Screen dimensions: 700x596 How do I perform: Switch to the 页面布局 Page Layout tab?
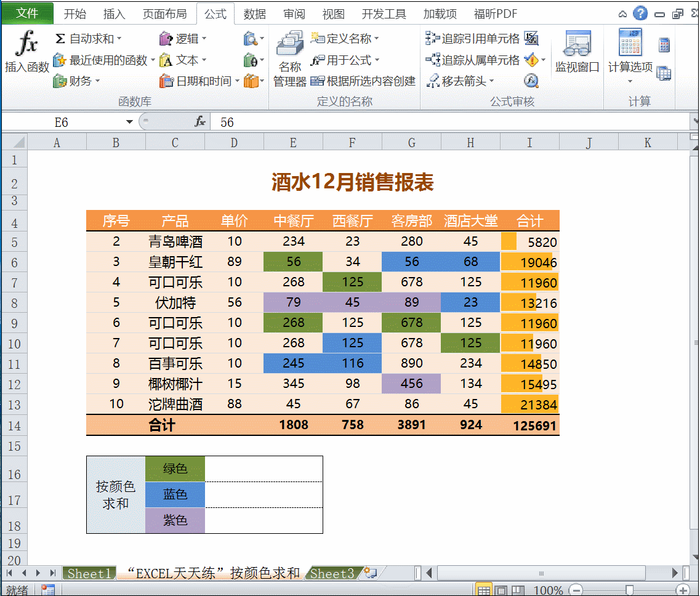point(164,14)
